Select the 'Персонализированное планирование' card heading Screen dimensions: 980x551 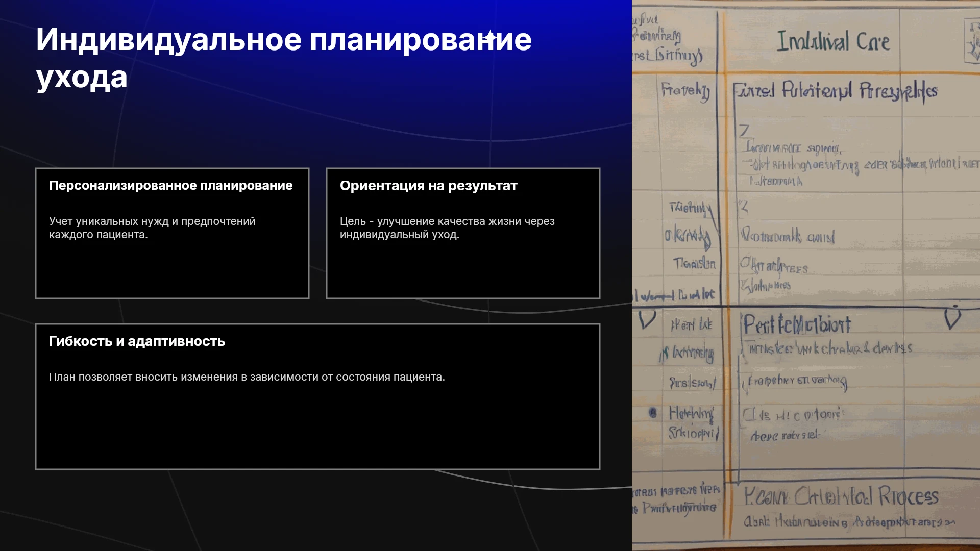[x=170, y=186]
